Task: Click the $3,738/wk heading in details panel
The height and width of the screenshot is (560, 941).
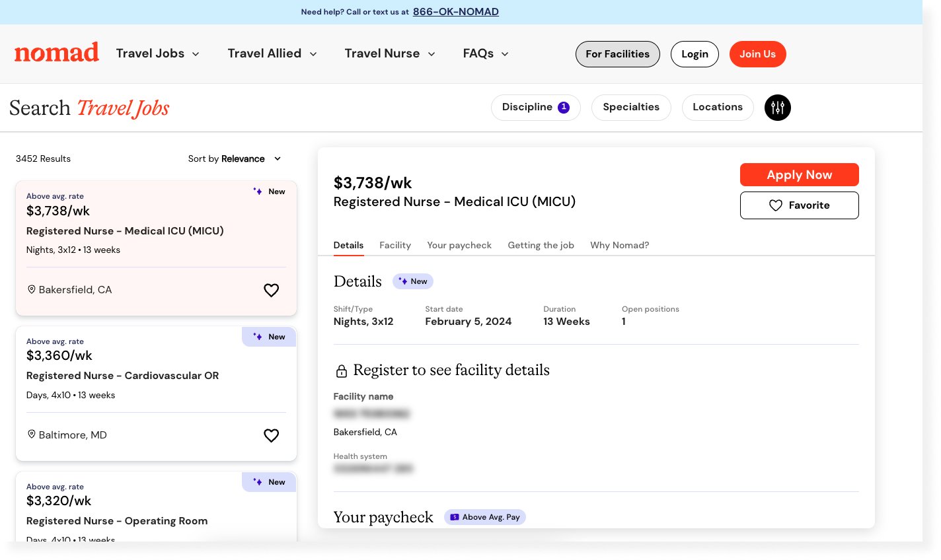Action: 373,183
